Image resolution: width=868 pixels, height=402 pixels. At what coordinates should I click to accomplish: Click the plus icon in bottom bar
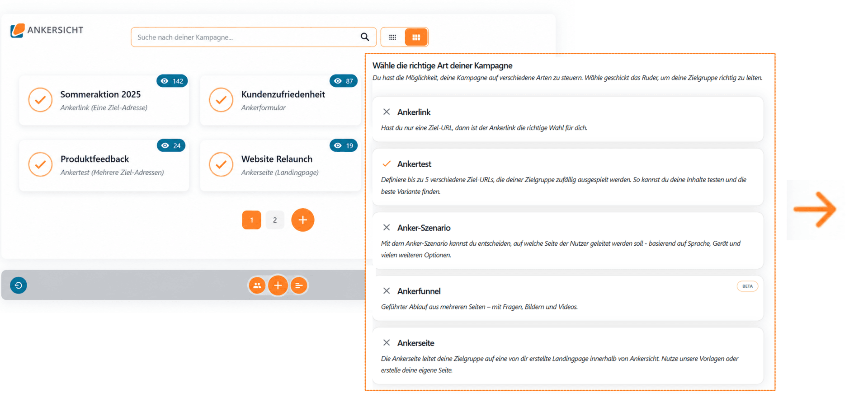click(x=278, y=285)
